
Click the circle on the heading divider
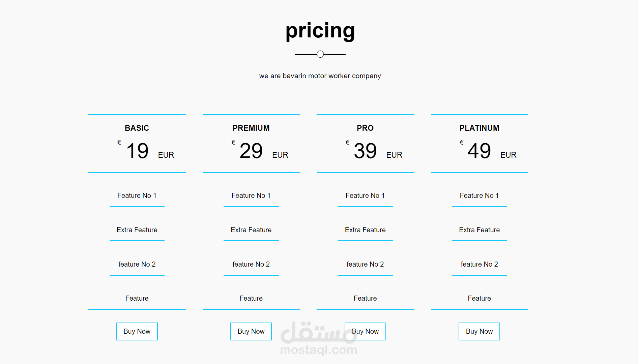point(320,54)
